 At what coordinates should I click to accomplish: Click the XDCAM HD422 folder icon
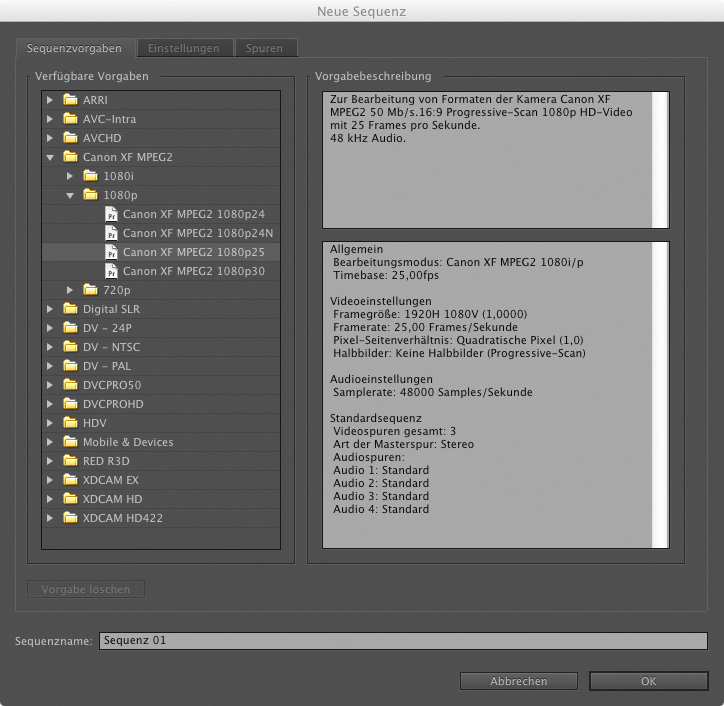click(x=70, y=518)
